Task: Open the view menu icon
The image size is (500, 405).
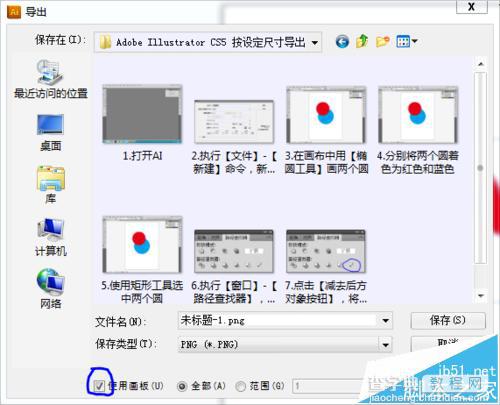Action: pyautogui.click(x=403, y=42)
